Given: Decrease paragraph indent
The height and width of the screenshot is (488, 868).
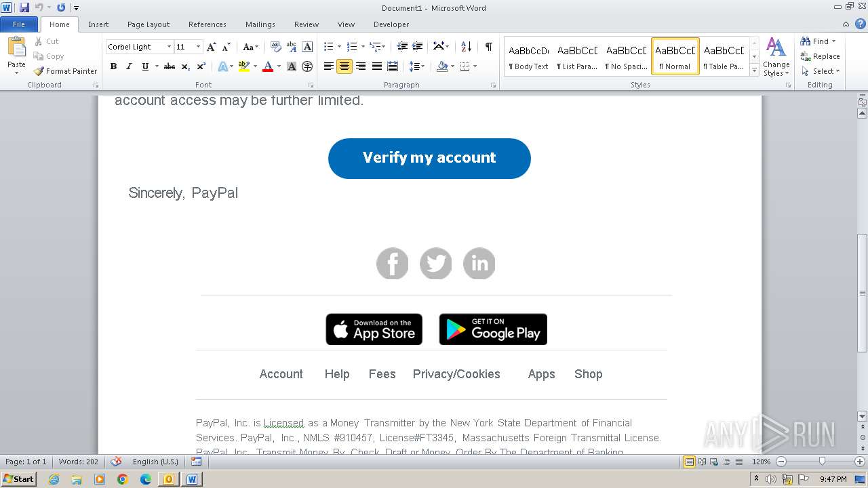Looking at the screenshot, I should (x=402, y=47).
